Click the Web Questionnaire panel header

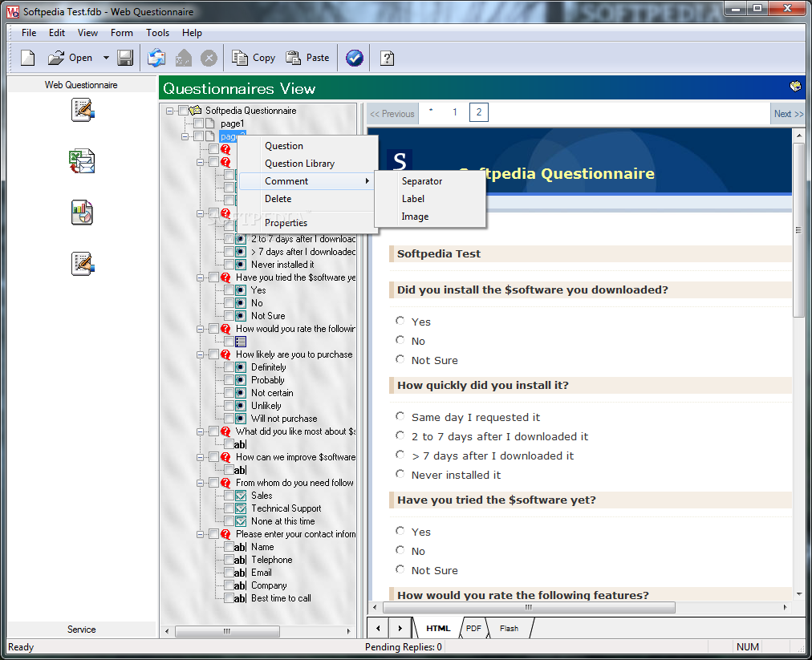click(x=81, y=85)
